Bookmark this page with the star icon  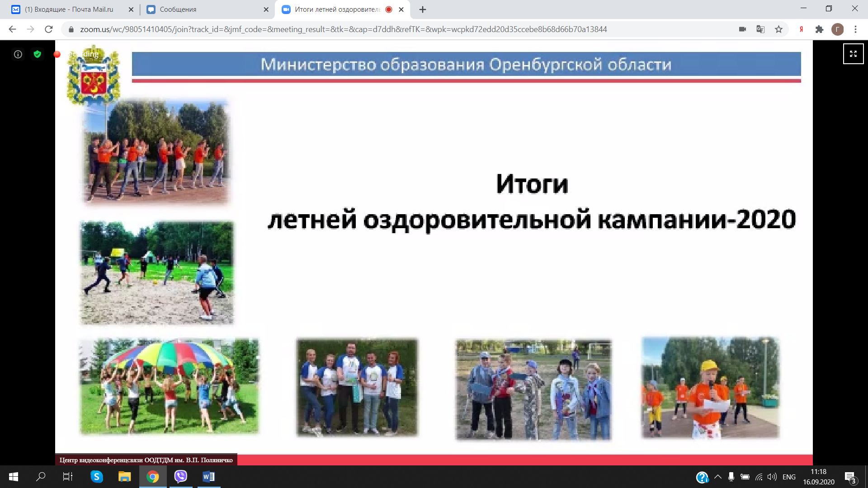coord(778,29)
